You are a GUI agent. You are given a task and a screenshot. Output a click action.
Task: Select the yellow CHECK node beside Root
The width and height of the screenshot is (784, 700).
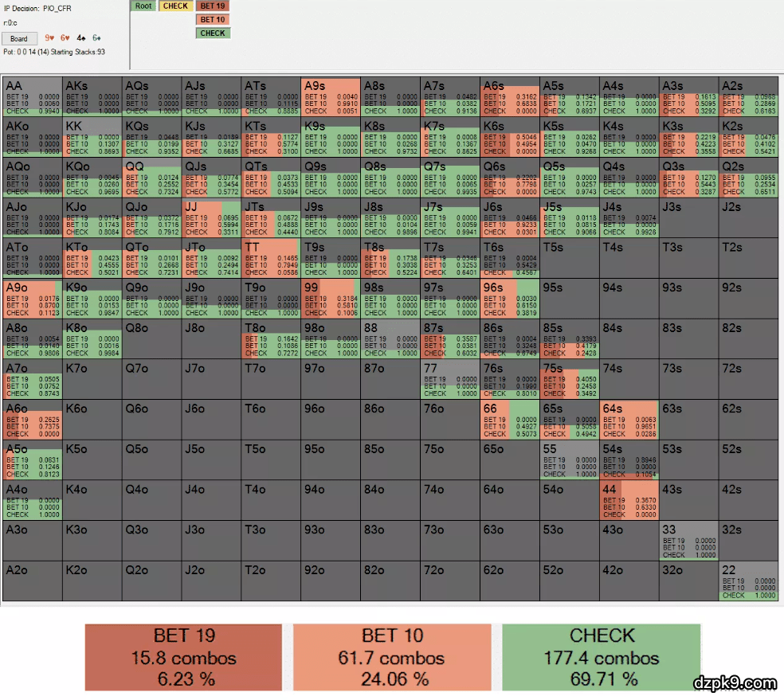(x=175, y=6)
